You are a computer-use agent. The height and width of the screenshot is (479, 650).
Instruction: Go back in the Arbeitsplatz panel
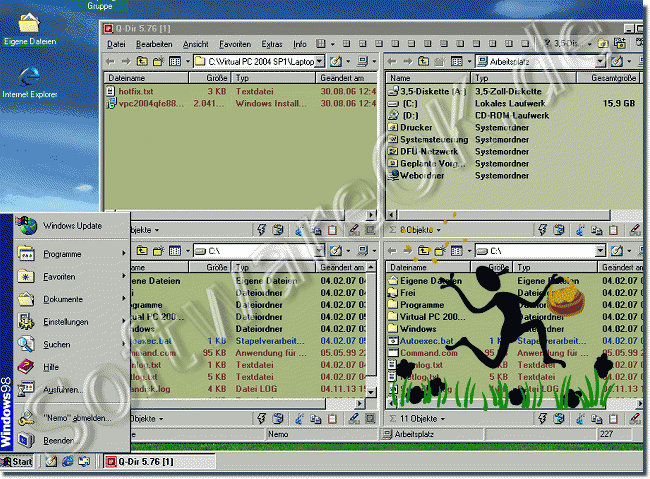pos(392,62)
